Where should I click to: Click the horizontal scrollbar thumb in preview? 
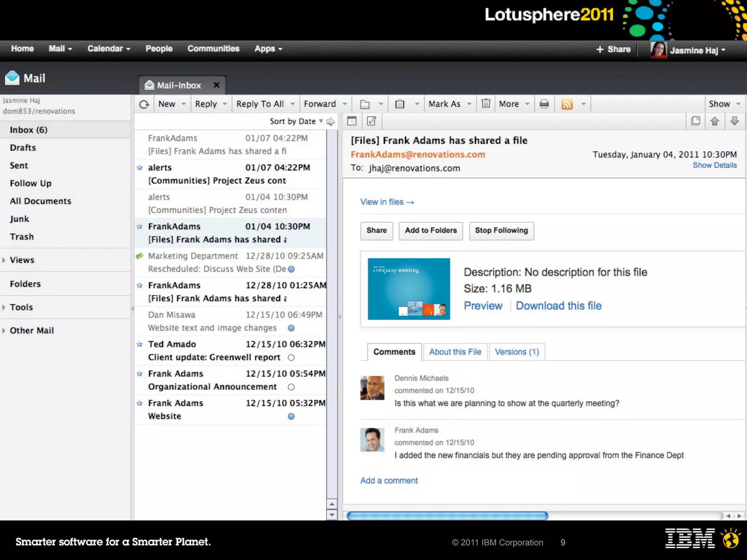pos(447,516)
